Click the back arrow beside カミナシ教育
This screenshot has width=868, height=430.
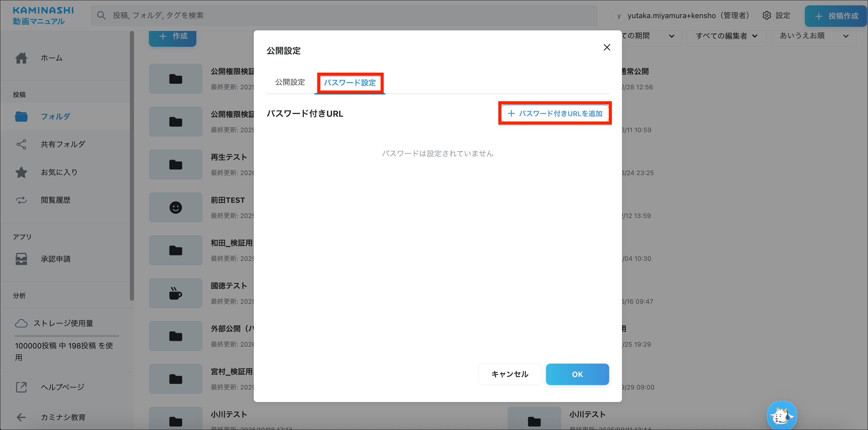coord(21,417)
